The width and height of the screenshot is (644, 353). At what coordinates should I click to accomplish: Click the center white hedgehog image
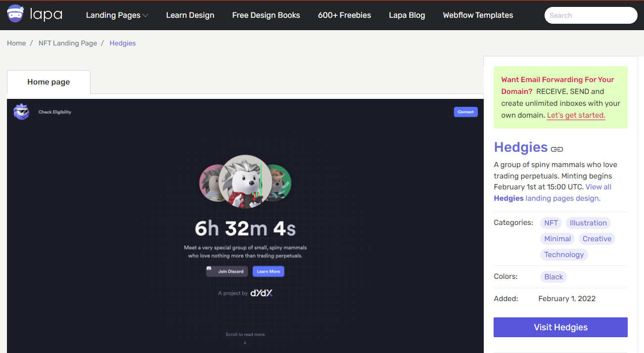(x=245, y=181)
